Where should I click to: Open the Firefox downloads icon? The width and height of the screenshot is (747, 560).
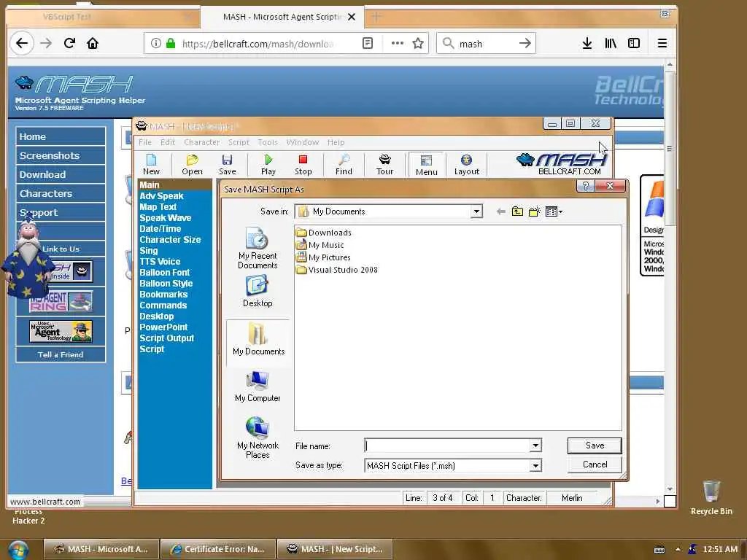tap(587, 43)
